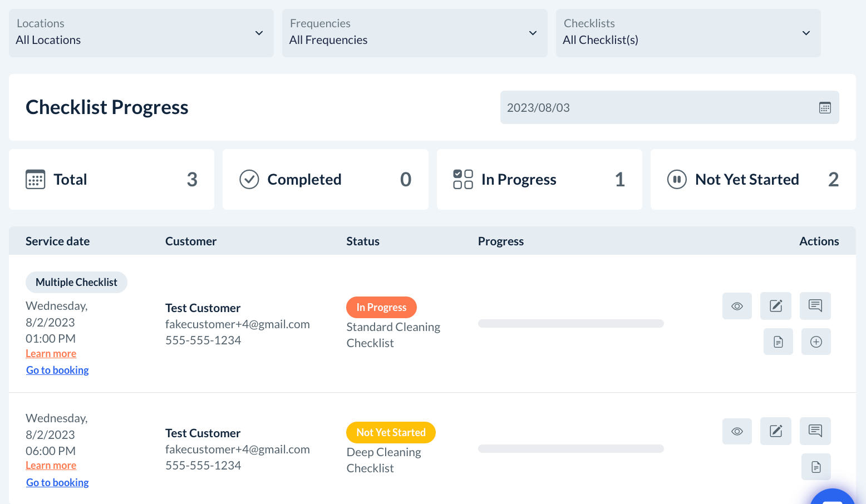Click phone 555-555-1234 in the 01:00 PM row
The height and width of the screenshot is (504, 866).
click(x=203, y=340)
